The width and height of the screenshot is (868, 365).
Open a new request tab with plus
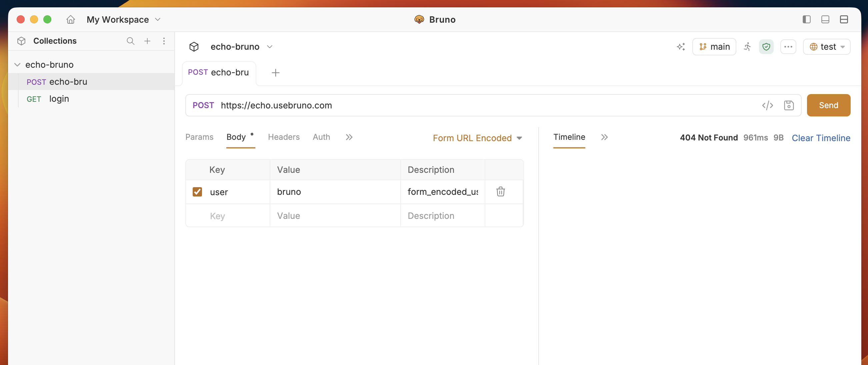(x=276, y=72)
